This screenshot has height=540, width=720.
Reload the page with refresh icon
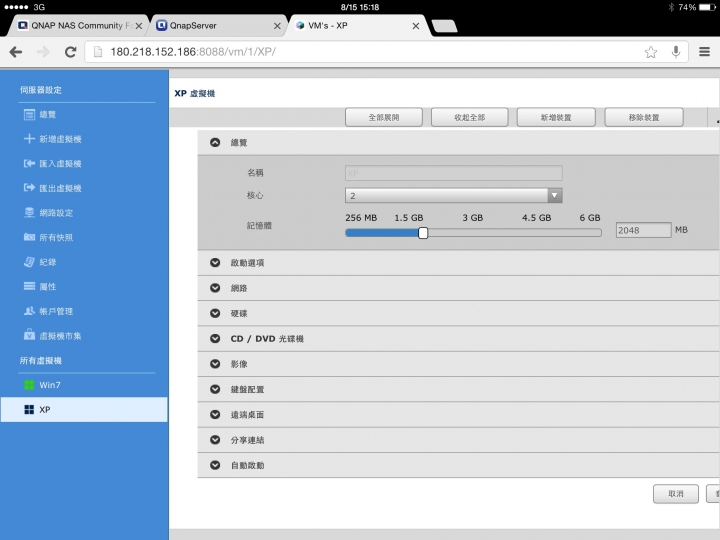pos(70,52)
